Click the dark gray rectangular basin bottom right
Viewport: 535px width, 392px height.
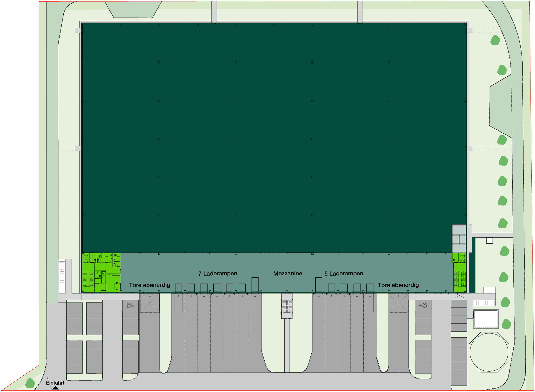(x=486, y=319)
